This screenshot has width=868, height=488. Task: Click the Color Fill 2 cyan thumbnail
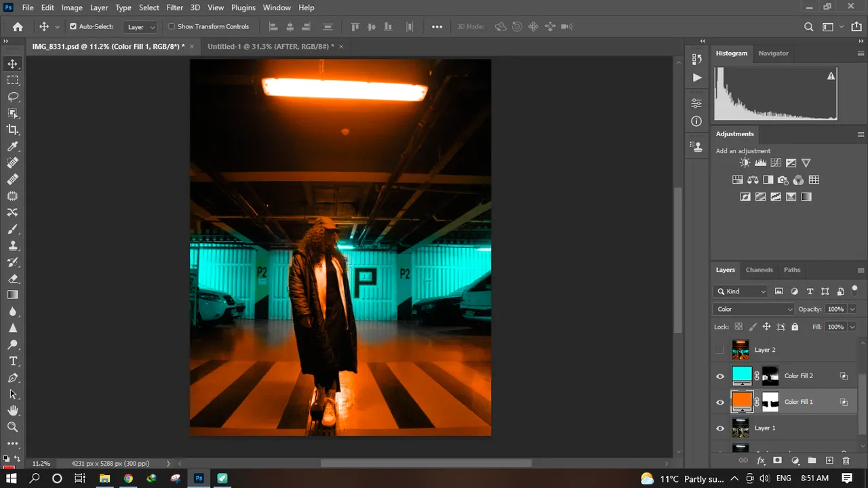point(742,375)
